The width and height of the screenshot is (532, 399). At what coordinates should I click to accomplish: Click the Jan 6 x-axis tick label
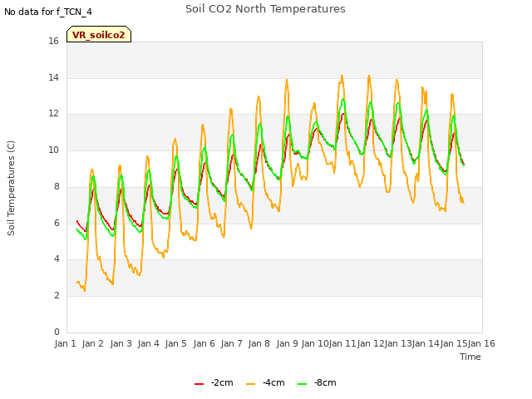204,343
